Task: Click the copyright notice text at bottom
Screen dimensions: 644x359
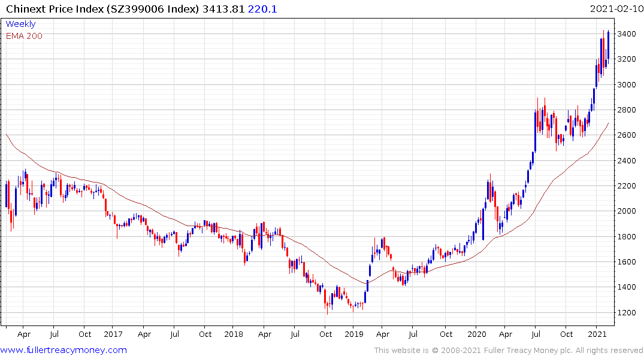Action: pos(509,351)
